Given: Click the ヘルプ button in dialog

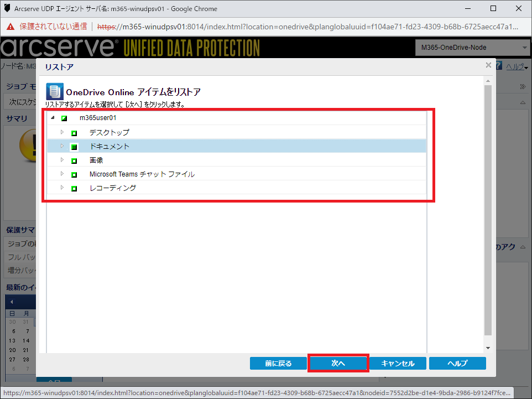Looking at the screenshot, I should pyautogui.click(x=457, y=364).
